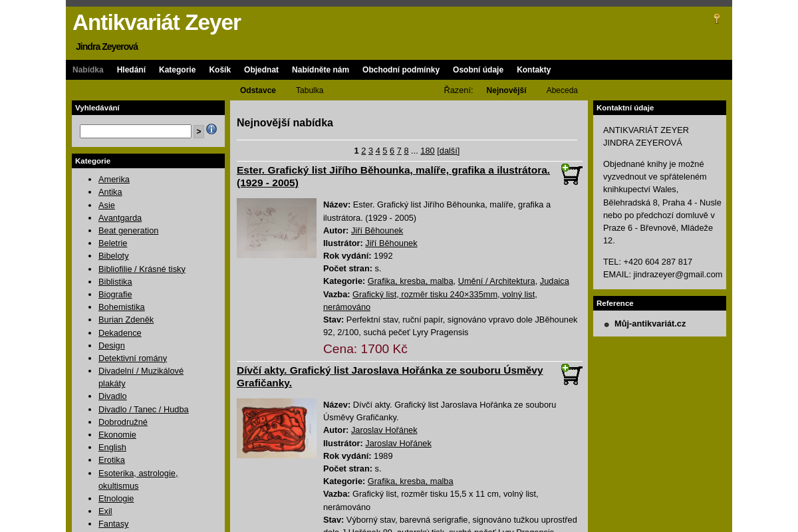This screenshot has height=532, width=798.
Task: Open the Kontakty menu item
Action: tap(534, 69)
